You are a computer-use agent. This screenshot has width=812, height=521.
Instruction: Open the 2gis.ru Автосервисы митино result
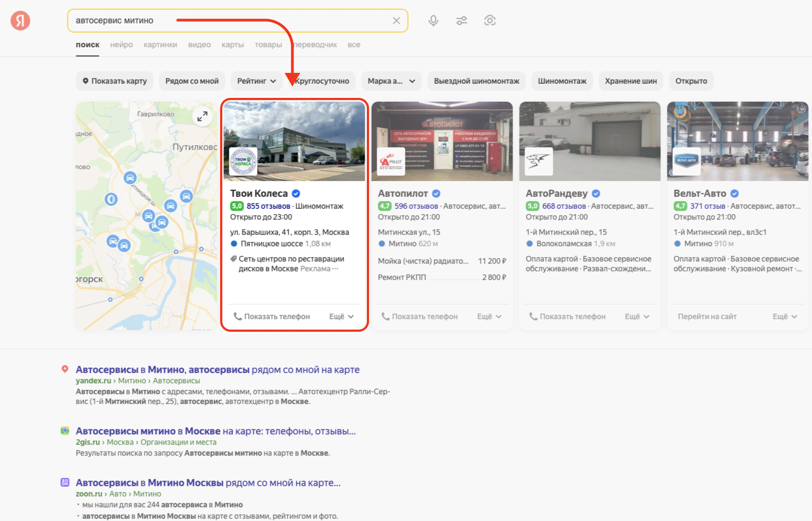pos(215,431)
